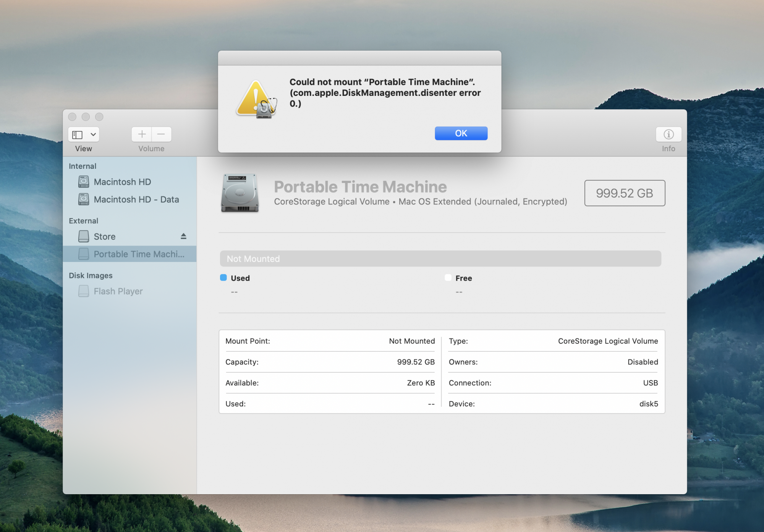
Task: Eject the Store external disk
Action: (183, 236)
